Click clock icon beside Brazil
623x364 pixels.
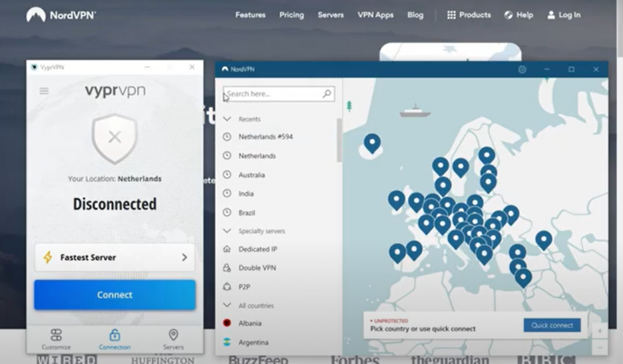coord(227,212)
